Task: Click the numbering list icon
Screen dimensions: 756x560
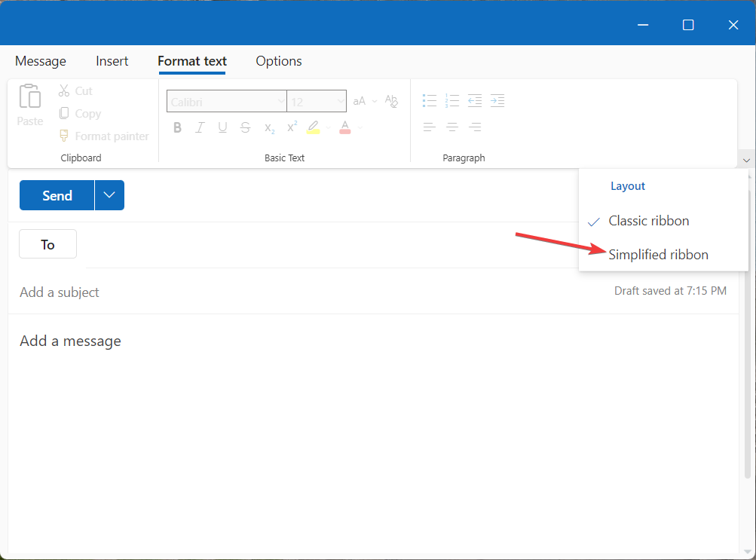Action: pyautogui.click(x=452, y=100)
